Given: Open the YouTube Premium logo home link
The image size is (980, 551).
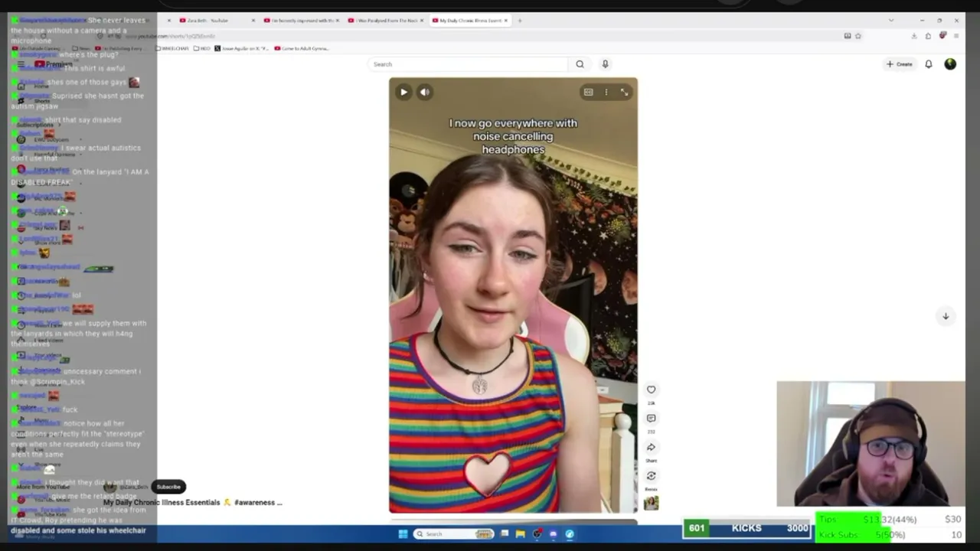Looking at the screenshot, I should [54, 64].
